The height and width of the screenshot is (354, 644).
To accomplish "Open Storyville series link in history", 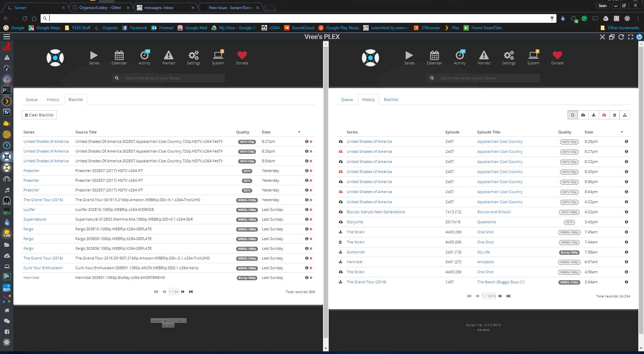I will pos(355,222).
